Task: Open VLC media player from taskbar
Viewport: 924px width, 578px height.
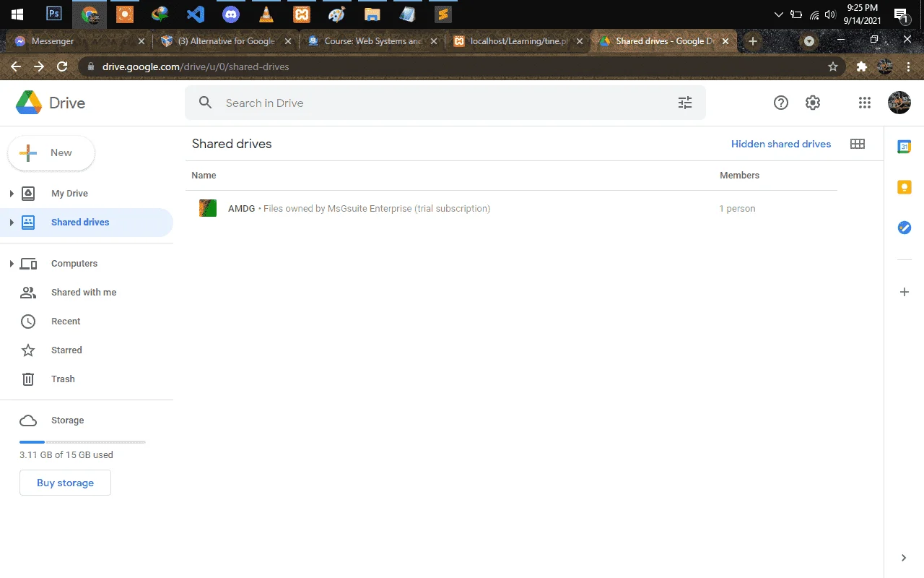Action: tap(266, 14)
